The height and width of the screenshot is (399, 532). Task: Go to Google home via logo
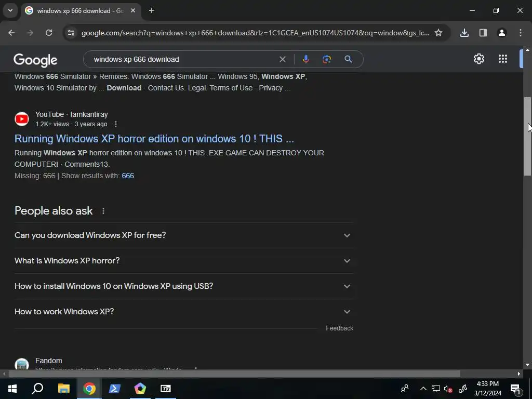[35, 60]
